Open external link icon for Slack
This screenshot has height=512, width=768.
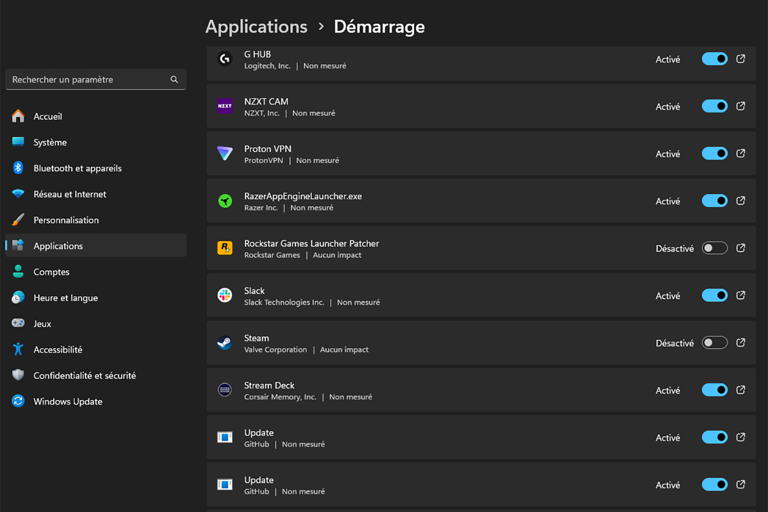click(x=741, y=295)
